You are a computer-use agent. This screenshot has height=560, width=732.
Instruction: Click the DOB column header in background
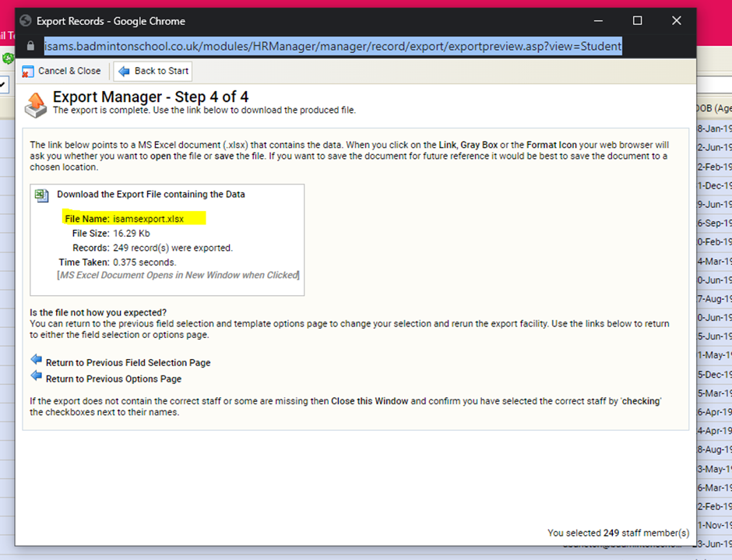pyautogui.click(x=712, y=108)
